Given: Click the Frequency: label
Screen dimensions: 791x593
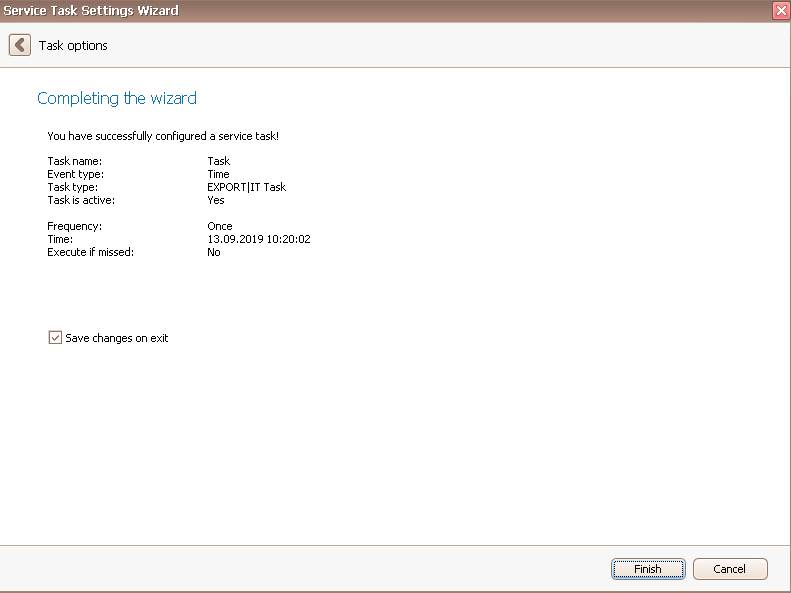Looking at the screenshot, I should point(75,226).
